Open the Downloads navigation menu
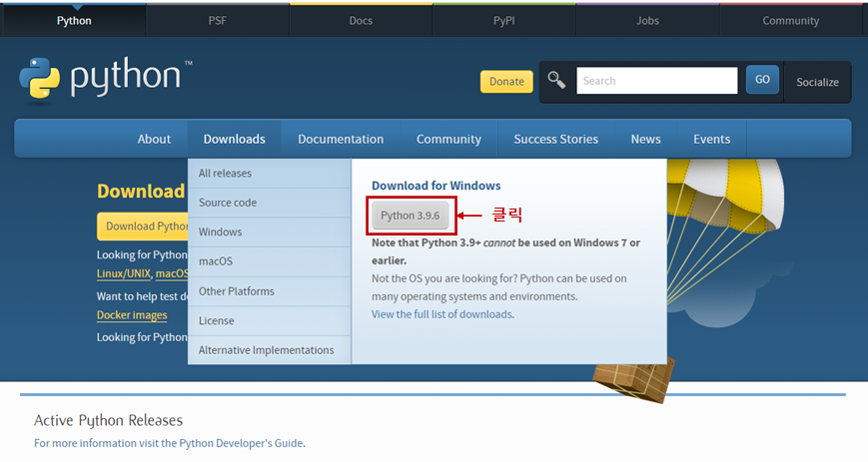The height and width of the screenshot is (462, 868). point(234,139)
